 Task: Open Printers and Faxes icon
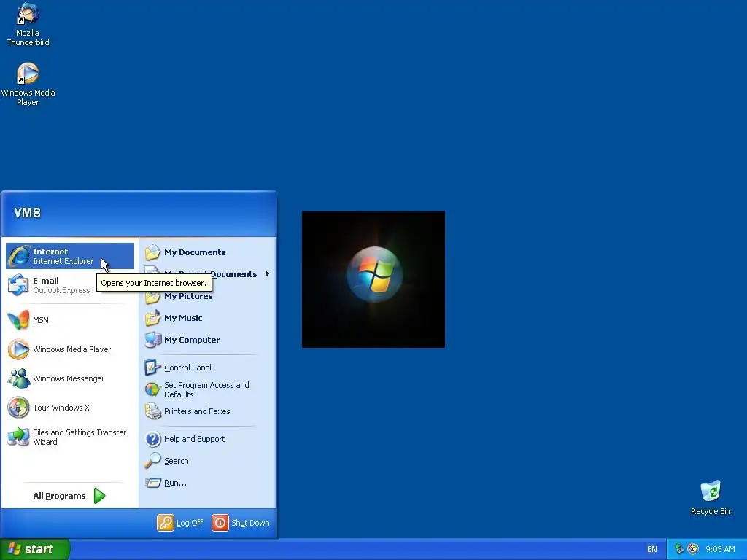coord(153,411)
